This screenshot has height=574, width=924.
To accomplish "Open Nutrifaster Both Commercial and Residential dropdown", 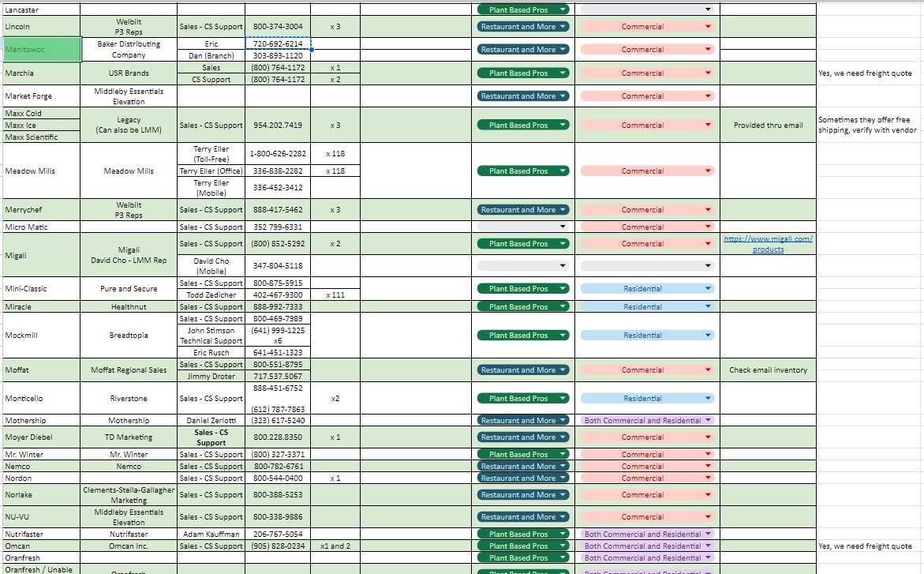I will point(647,534).
